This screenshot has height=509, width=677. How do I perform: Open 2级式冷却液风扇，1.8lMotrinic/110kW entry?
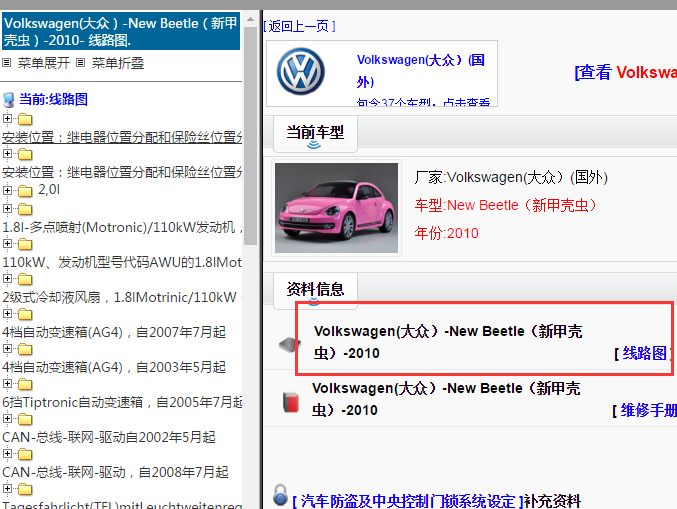click(120, 297)
